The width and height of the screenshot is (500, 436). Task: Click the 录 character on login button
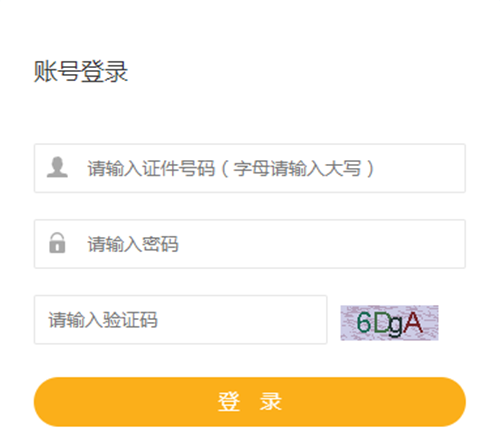(271, 402)
